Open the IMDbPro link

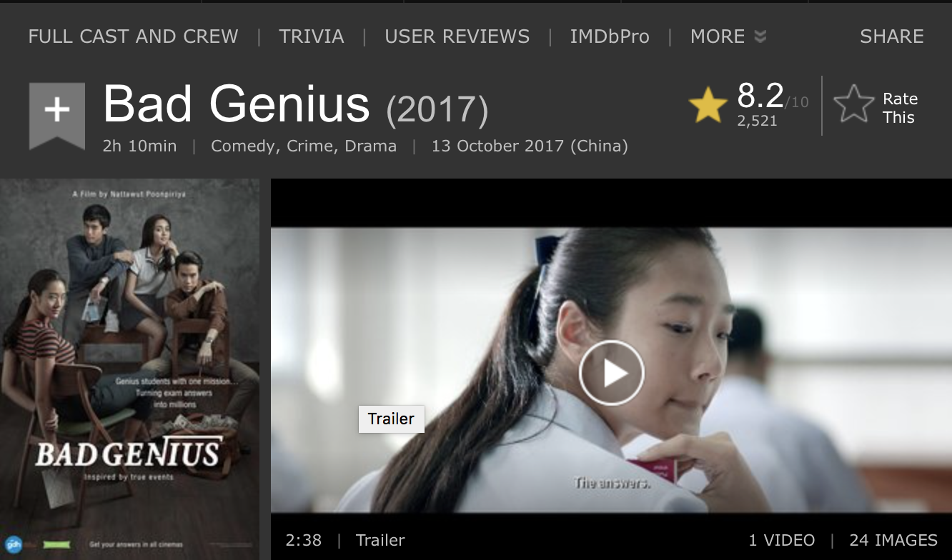610,36
